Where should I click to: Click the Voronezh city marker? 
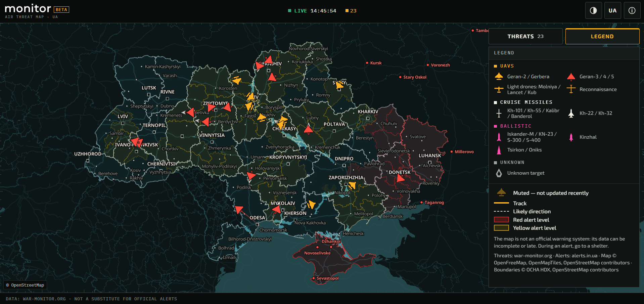point(428,65)
